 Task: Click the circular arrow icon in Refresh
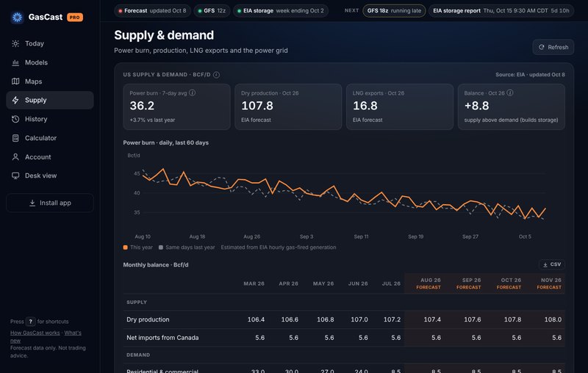tap(542, 47)
